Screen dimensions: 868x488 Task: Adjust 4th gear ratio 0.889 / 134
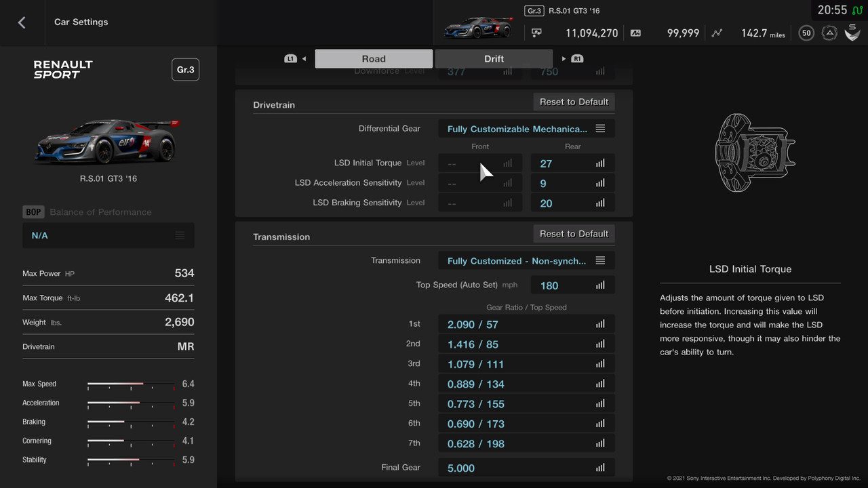tap(526, 384)
